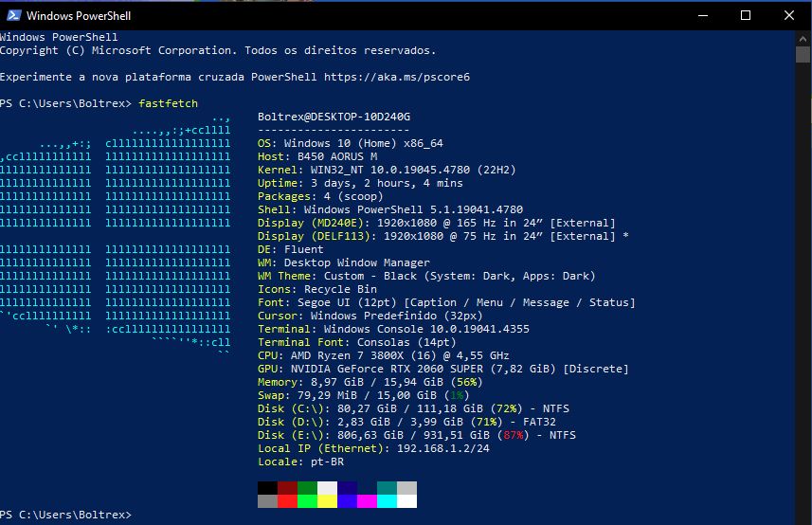Click the WM Theme: Custom - Black line
The width and height of the screenshot is (812, 525).
click(x=426, y=277)
